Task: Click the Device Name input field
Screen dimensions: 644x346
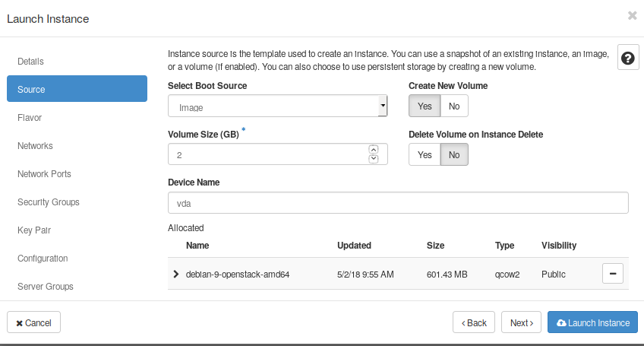Action: coord(397,203)
